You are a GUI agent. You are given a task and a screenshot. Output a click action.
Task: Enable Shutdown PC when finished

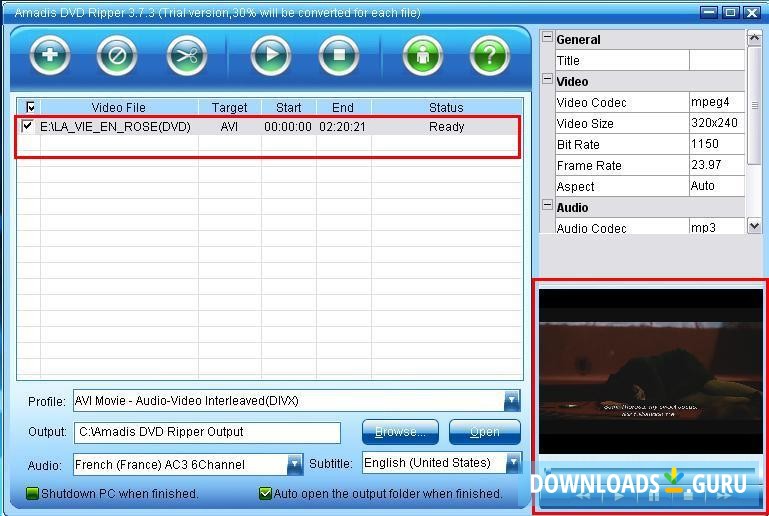click(x=32, y=493)
